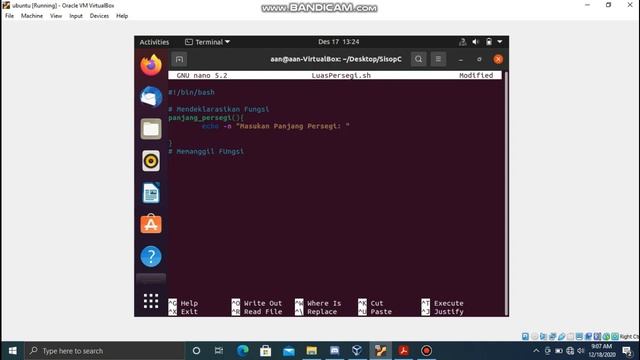Image resolution: width=640 pixels, height=360 pixels.
Task: Click Activities in the Ubuntu top bar
Action: [154, 42]
